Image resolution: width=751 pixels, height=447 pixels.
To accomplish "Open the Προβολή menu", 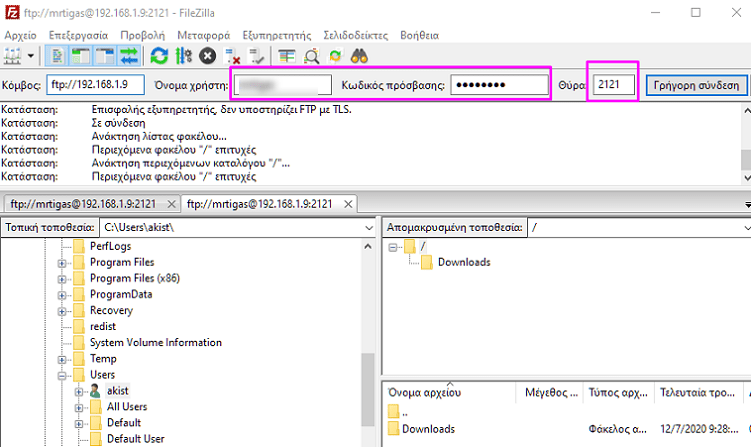I will pos(142,35).
